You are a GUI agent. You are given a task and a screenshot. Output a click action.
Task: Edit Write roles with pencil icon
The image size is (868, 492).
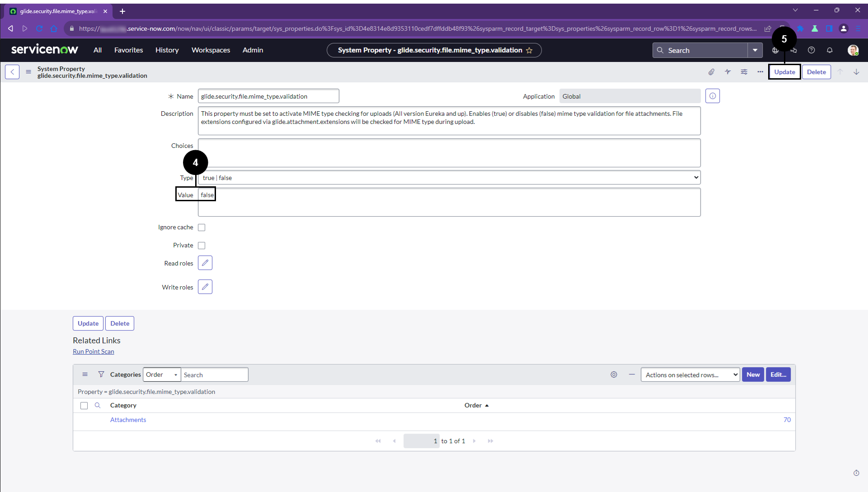[205, 287]
